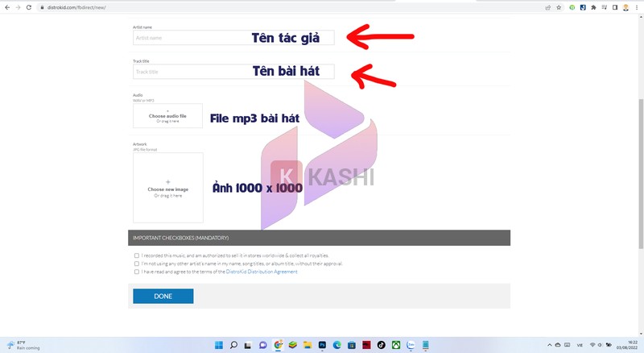Click the browser forward arrow
The image size is (644, 353).
tap(18, 7)
